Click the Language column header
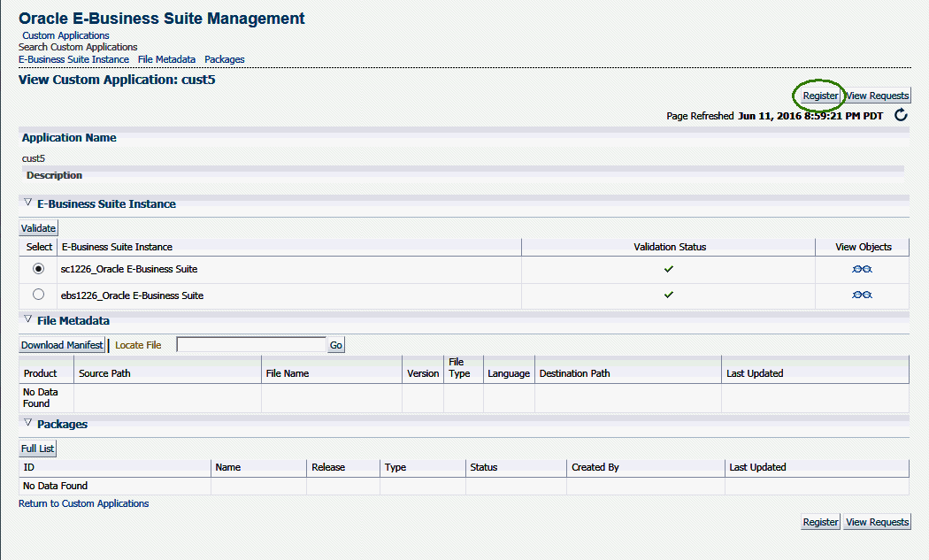929x560 pixels. tap(509, 373)
